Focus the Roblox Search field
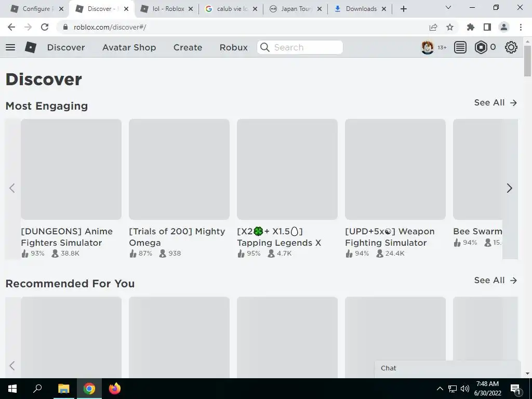This screenshot has width=532, height=399. 300,47
